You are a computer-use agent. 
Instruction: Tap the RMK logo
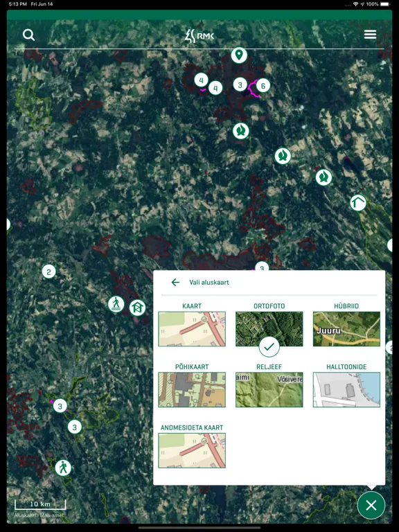coord(199,35)
